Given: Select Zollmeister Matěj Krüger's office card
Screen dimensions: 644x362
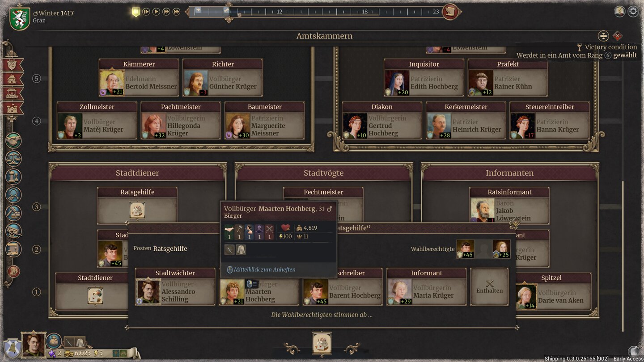Looking at the screenshot, I should click(97, 121).
